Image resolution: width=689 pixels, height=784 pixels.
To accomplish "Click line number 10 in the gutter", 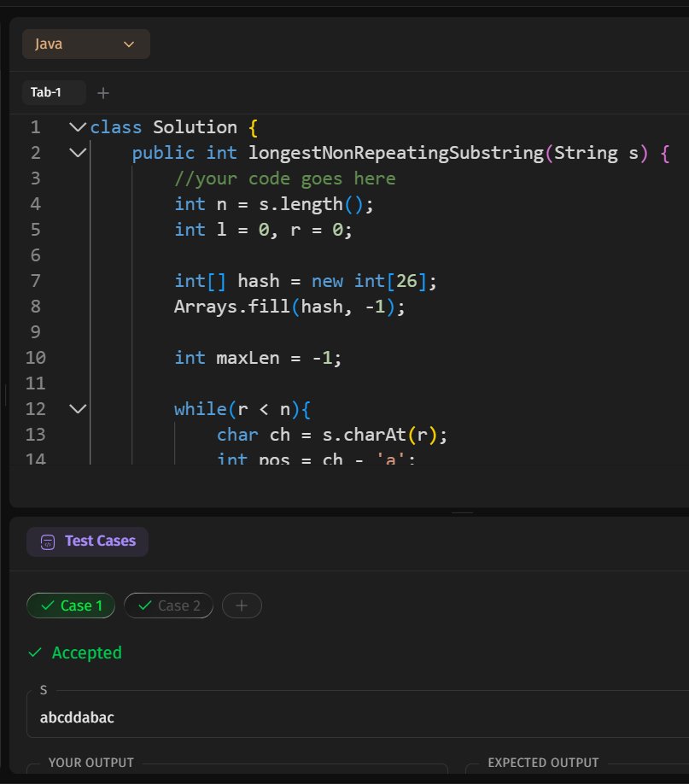I will [x=36, y=358].
